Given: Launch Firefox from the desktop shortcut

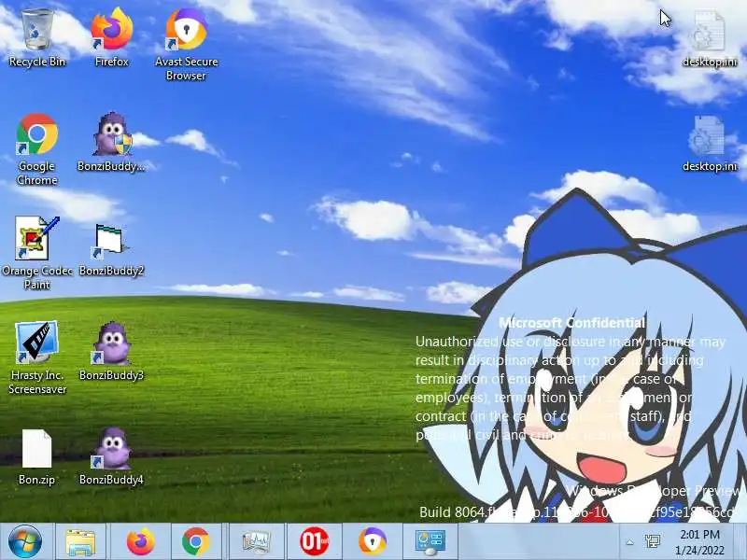Looking at the screenshot, I should [x=111, y=38].
